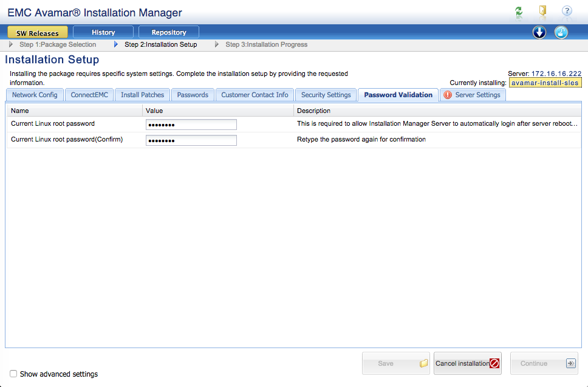This screenshot has width=588, height=387.
Task: Click the arrow icon on Continue button
Action: (x=570, y=363)
